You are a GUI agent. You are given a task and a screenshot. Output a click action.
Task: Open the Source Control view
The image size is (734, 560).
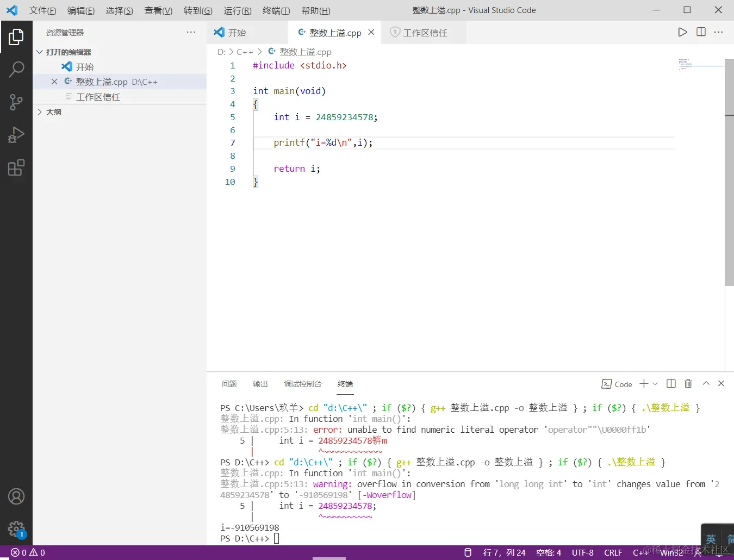click(x=16, y=102)
